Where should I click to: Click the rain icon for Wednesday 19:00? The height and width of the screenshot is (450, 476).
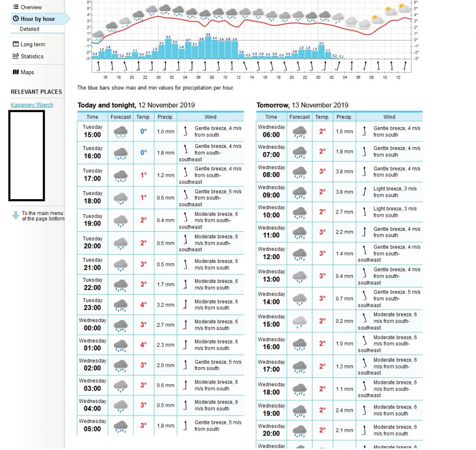pyautogui.click(x=299, y=410)
